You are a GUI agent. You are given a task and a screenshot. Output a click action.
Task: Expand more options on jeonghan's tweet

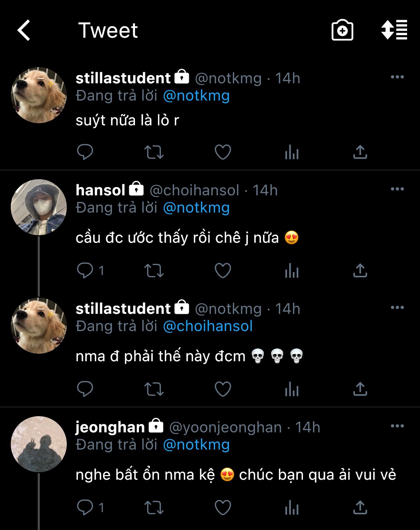397,426
